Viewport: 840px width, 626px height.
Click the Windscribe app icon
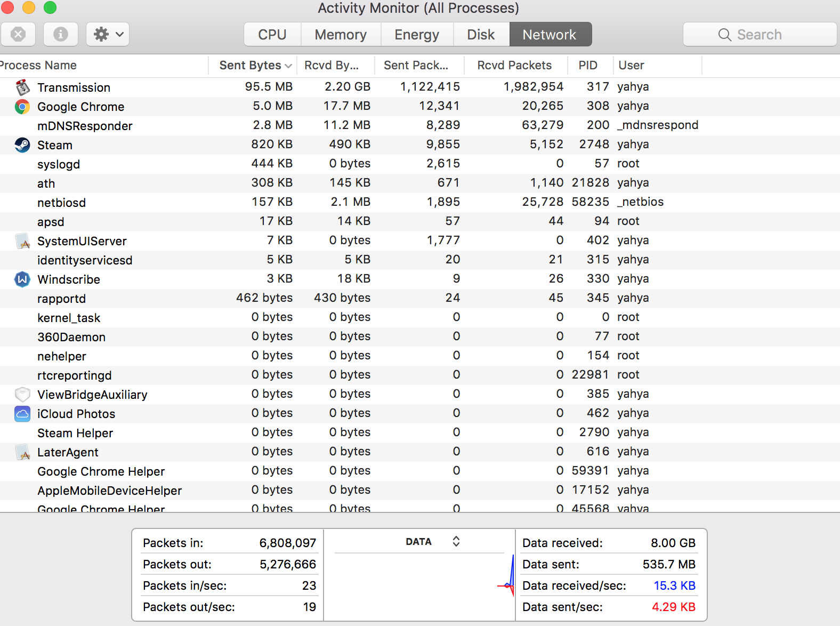[22, 279]
